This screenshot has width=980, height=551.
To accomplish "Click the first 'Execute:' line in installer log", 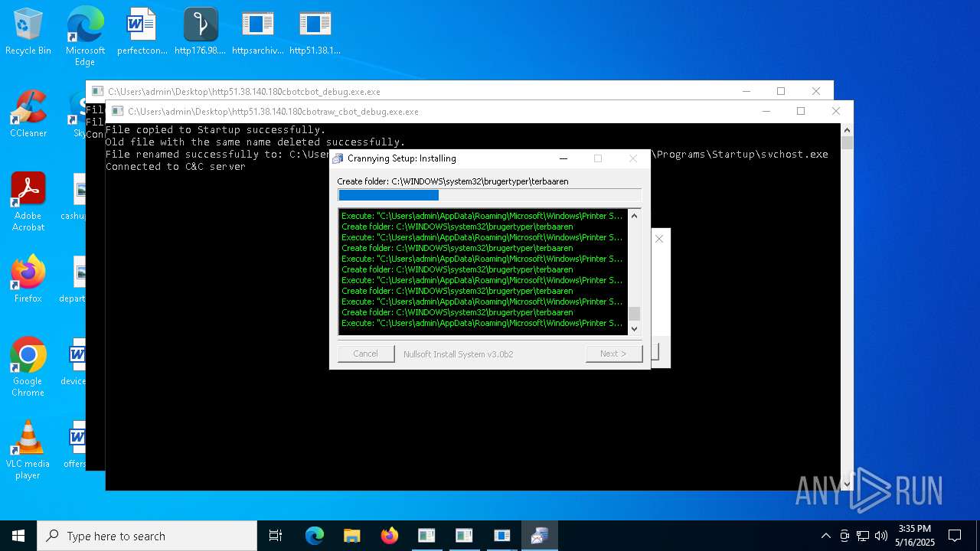I will coord(482,216).
